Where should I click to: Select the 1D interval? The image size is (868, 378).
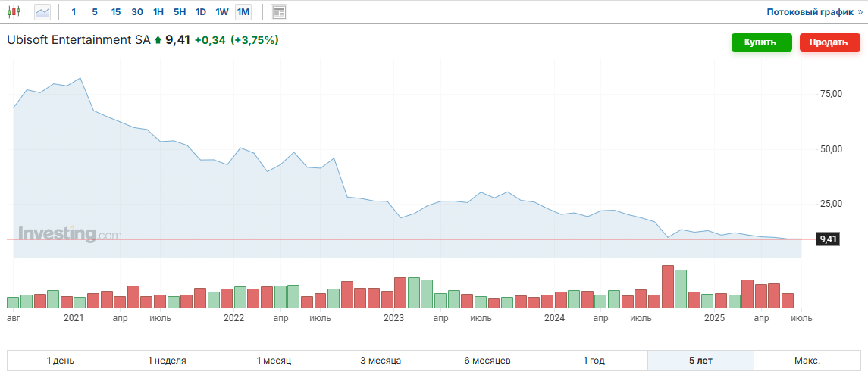pyautogui.click(x=201, y=11)
